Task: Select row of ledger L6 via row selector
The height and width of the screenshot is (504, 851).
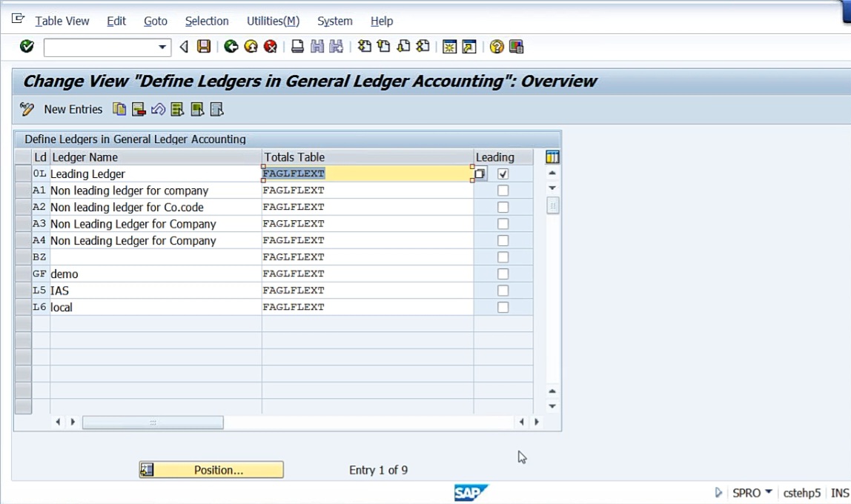Action: [x=23, y=307]
